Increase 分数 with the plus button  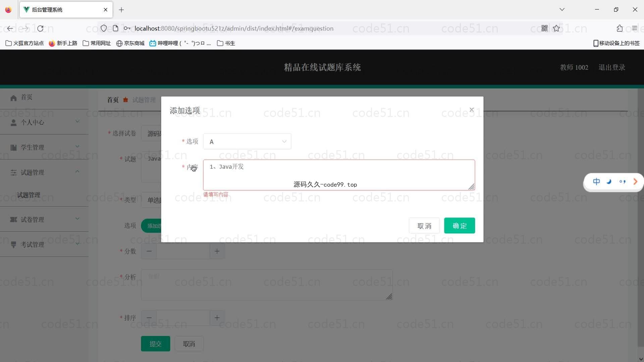(217, 251)
